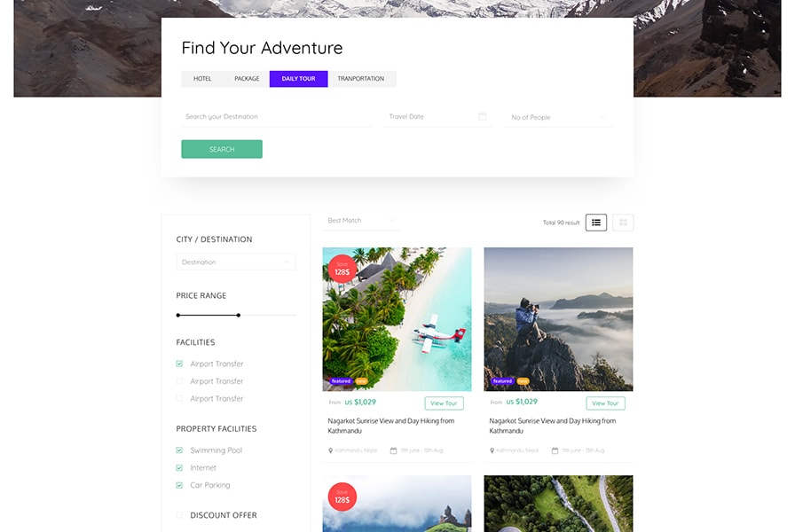Switch to the Tranportation tab
Image resolution: width=795 pixels, height=532 pixels.
point(361,79)
